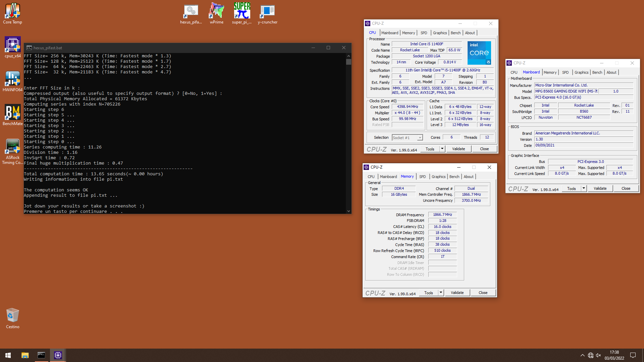This screenshot has width=644, height=362.
Task: Expand Tools dropdown arrow in Mainboard window
Action: pyautogui.click(x=584, y=188)
